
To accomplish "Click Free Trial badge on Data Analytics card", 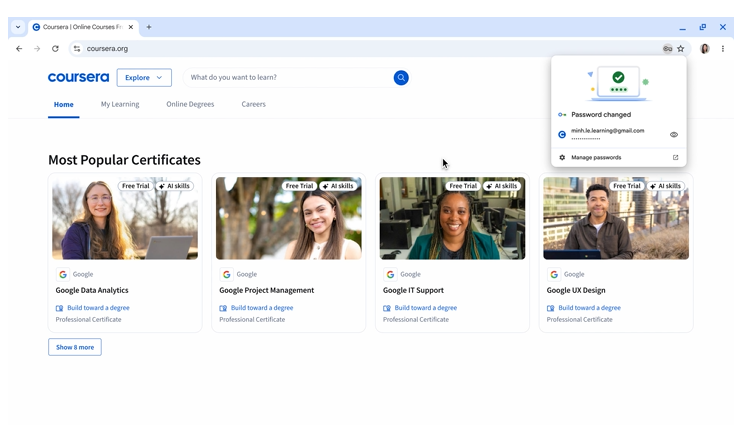I will pos(135,186).
